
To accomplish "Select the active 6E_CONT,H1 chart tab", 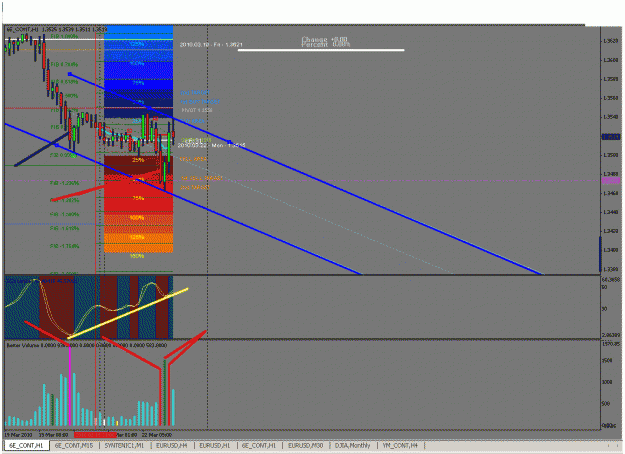I will pos(27,446).
